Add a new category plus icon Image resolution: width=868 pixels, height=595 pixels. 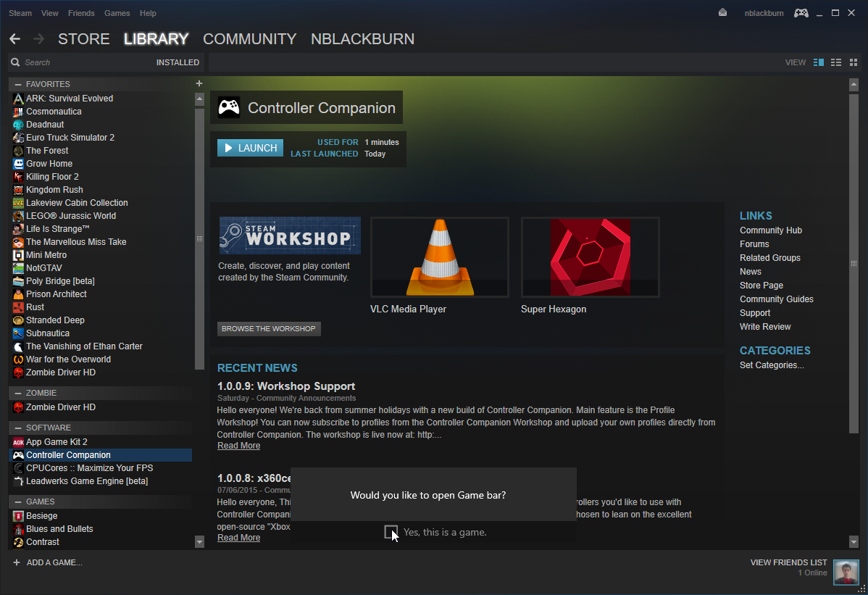point(199,83)
